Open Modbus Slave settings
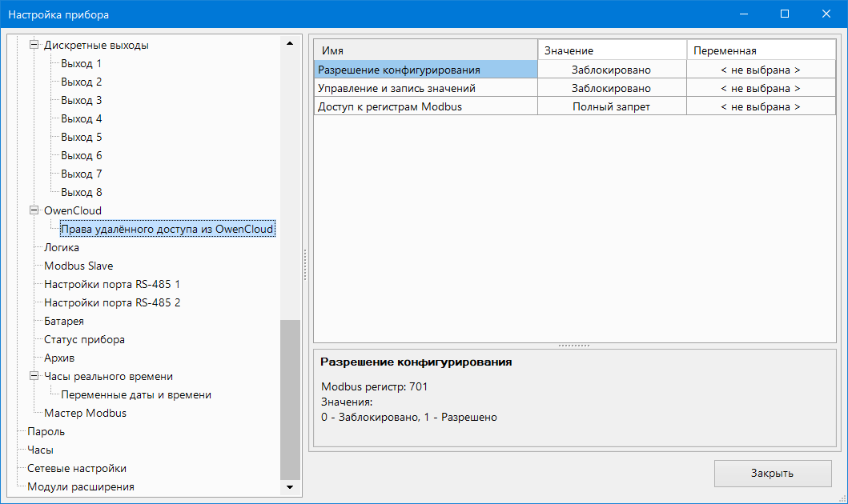The image size is (848, 504). 78,266
